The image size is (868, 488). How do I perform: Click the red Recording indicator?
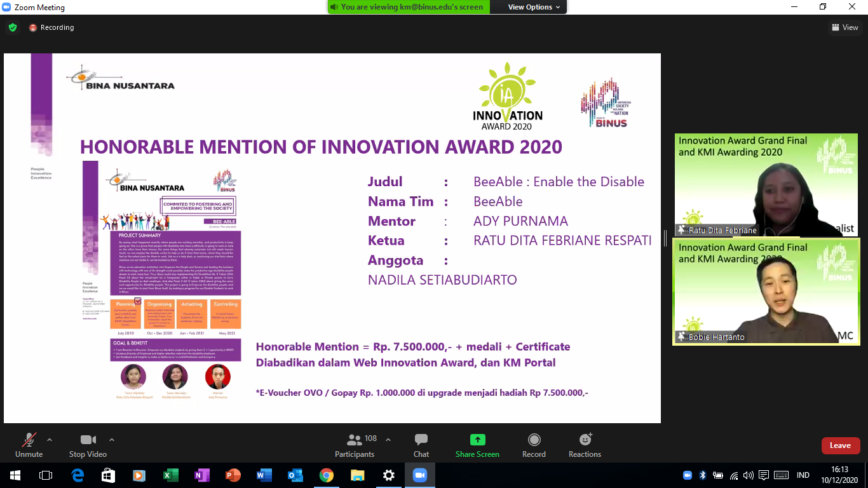click(x=51, y=27)
